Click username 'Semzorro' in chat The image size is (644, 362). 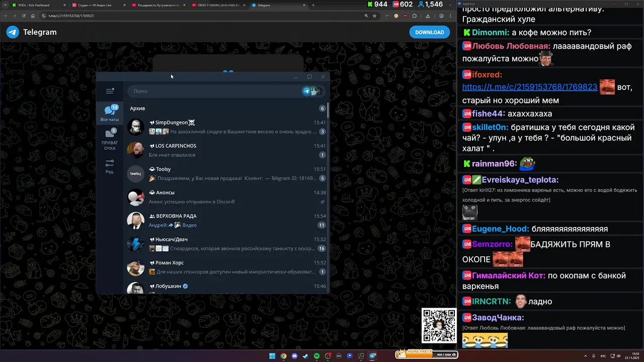[x=492, y=244]
